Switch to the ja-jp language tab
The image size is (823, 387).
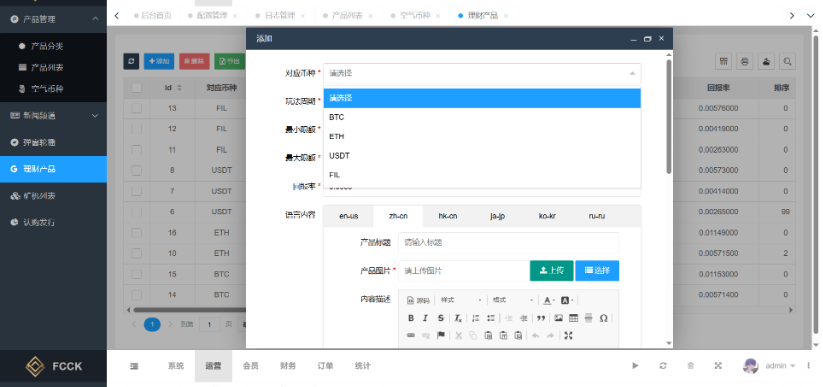pyautogui.click(x=498, y=216)
